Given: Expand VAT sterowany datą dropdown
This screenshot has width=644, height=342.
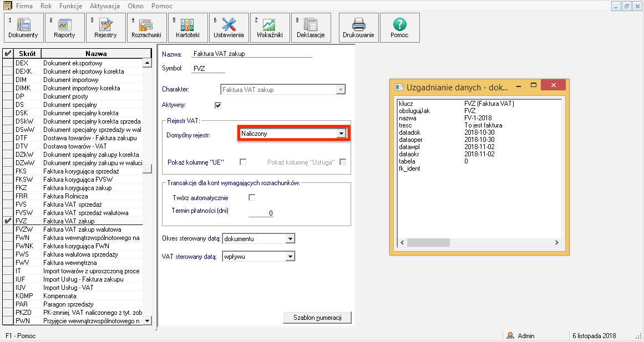Looking at the screenshot, I should click(290, 257).
